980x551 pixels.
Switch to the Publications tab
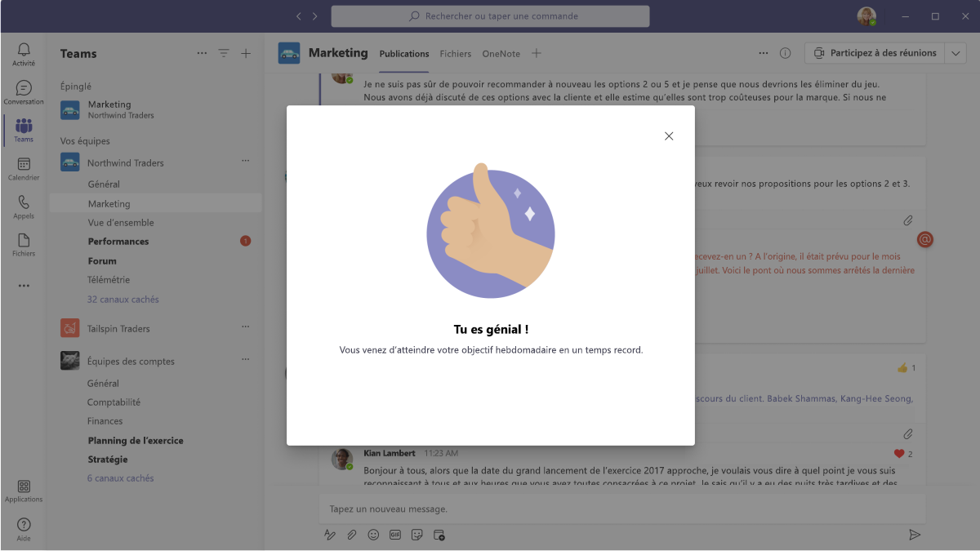(x=403, y=54)
